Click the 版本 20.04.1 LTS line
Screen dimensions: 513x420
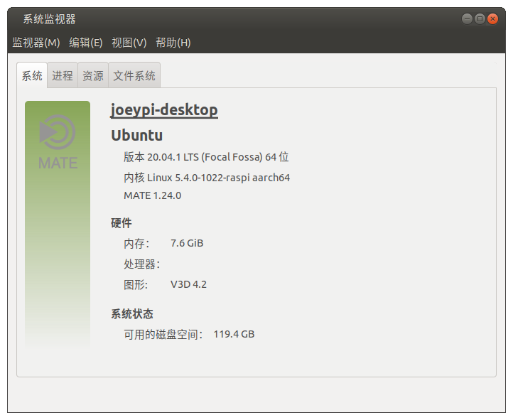pyautogui.click(x=206, y=157)
